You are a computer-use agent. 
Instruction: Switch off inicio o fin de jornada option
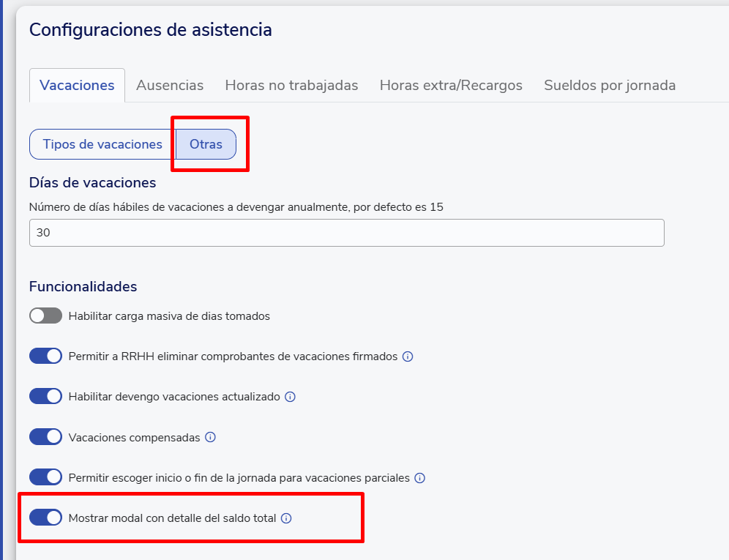[45, 477]
